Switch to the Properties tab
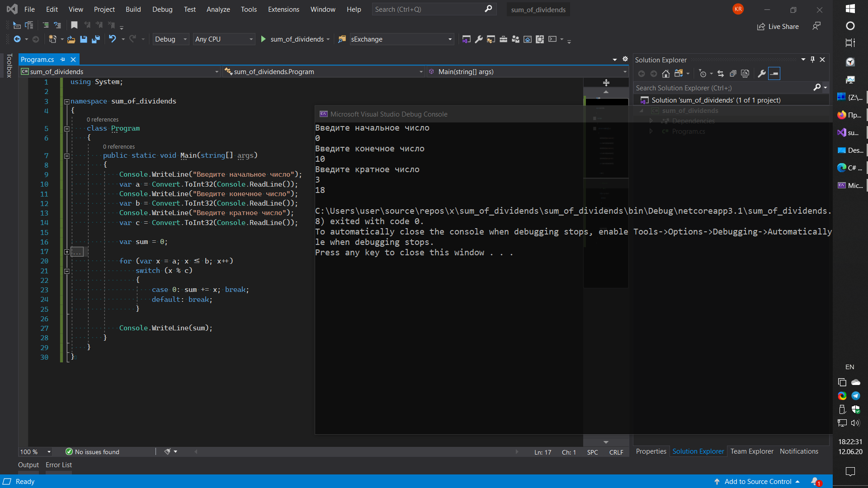Image resolution: width=868 pixels, height=488 pixels. coord(651,451)
